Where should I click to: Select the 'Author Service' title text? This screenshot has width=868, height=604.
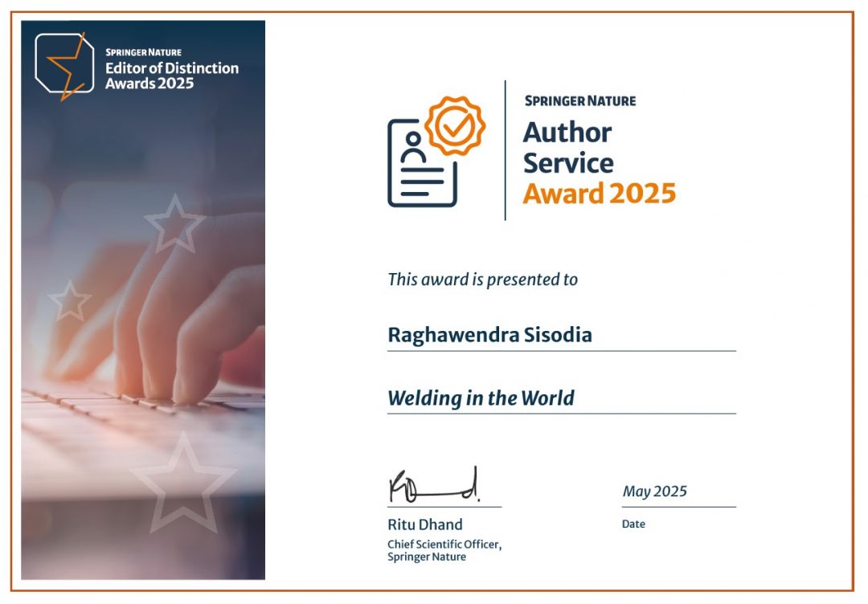point(568,148)
